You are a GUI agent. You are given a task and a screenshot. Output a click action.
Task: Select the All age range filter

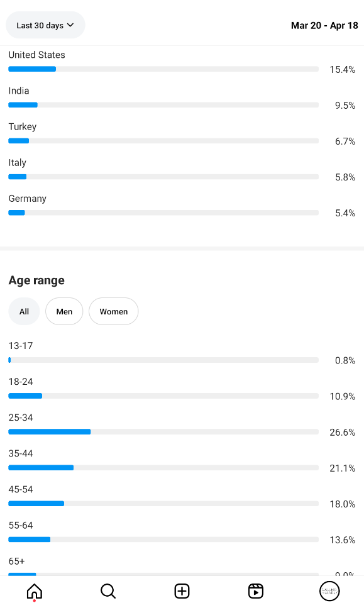click(x=24, y=311)
